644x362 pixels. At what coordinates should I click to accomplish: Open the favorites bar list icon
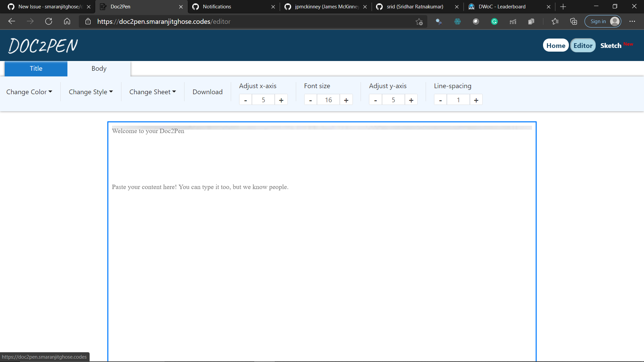[x=555, y=21]
